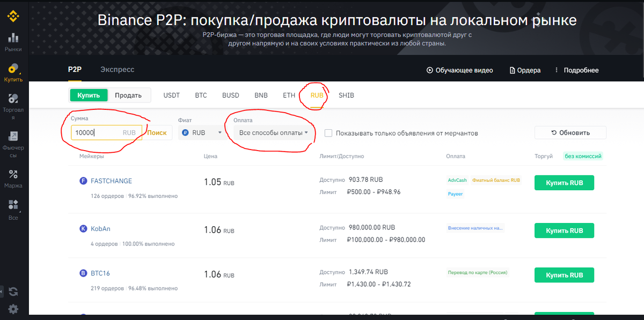
Task: Click Перевод по карте (Россия) tag
Action: tap(478, 272)
